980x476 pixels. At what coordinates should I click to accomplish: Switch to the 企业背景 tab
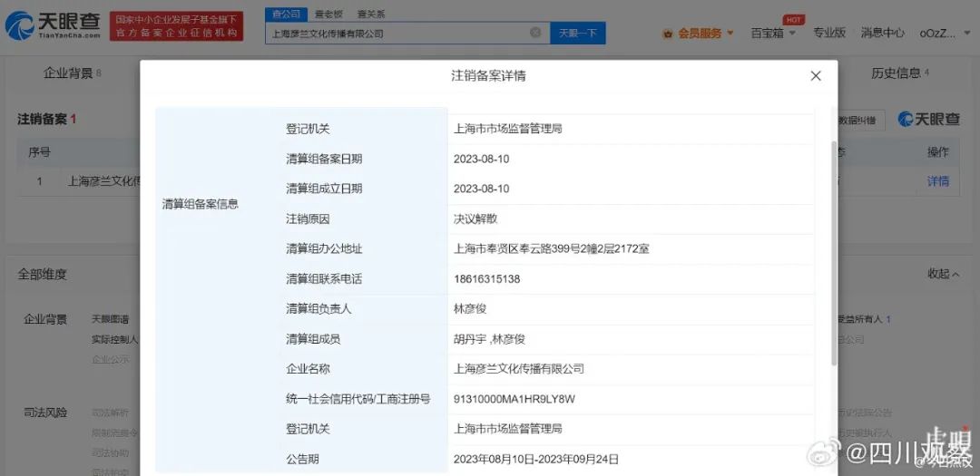point(72,73)
